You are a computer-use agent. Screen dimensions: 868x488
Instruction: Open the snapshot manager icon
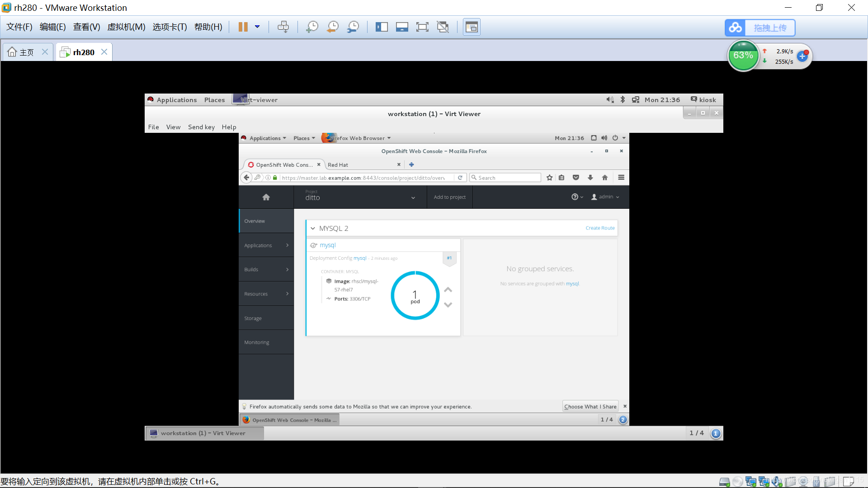click(353, 27)
